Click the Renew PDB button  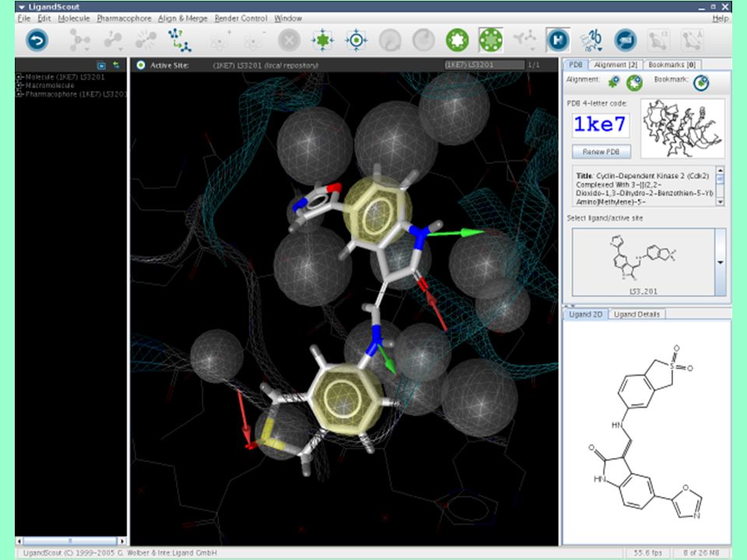coord(601,152)
